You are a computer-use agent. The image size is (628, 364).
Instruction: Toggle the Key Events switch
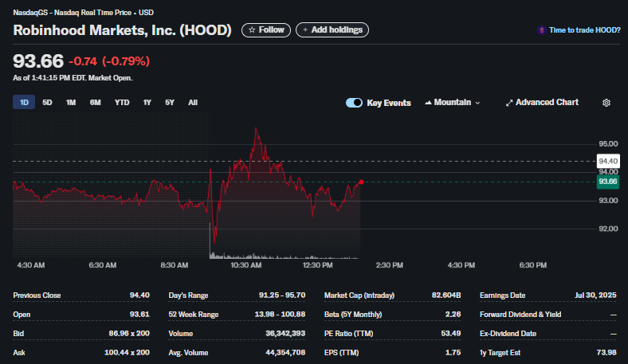(x=354, y=103)
